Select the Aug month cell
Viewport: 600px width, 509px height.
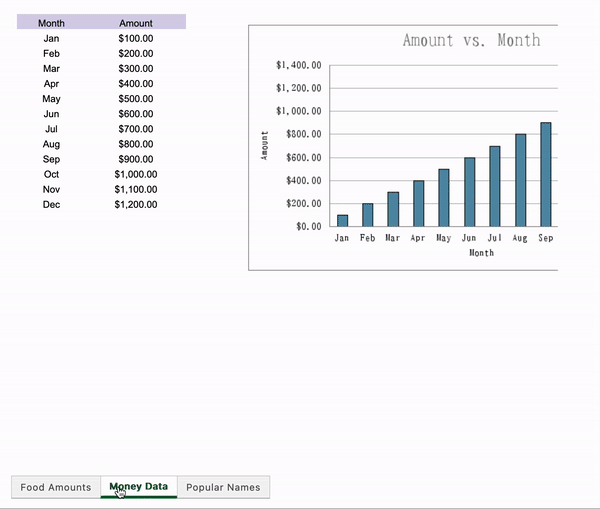tap(51, 144)
